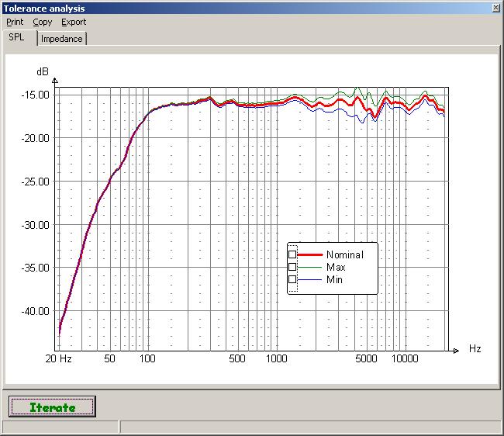This screenshot has height=436, width=504.
Task: Click the blue Min legend line
Action: pyautogui.click(x=310, y=280)
